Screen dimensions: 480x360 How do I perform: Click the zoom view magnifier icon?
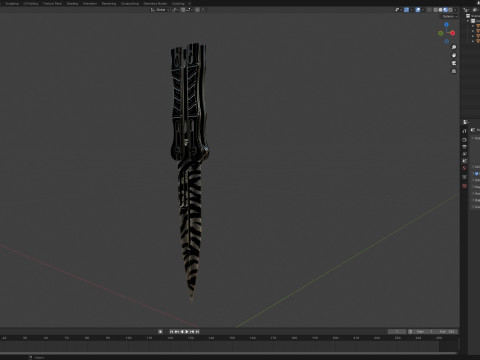click(x=454, y=47)
